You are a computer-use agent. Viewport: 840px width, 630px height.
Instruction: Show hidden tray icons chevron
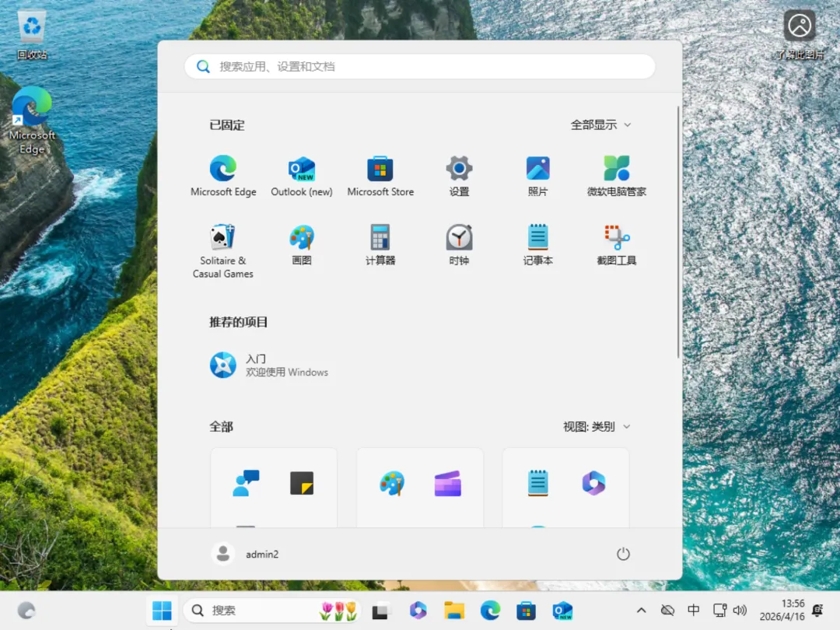tap(641, 611)
